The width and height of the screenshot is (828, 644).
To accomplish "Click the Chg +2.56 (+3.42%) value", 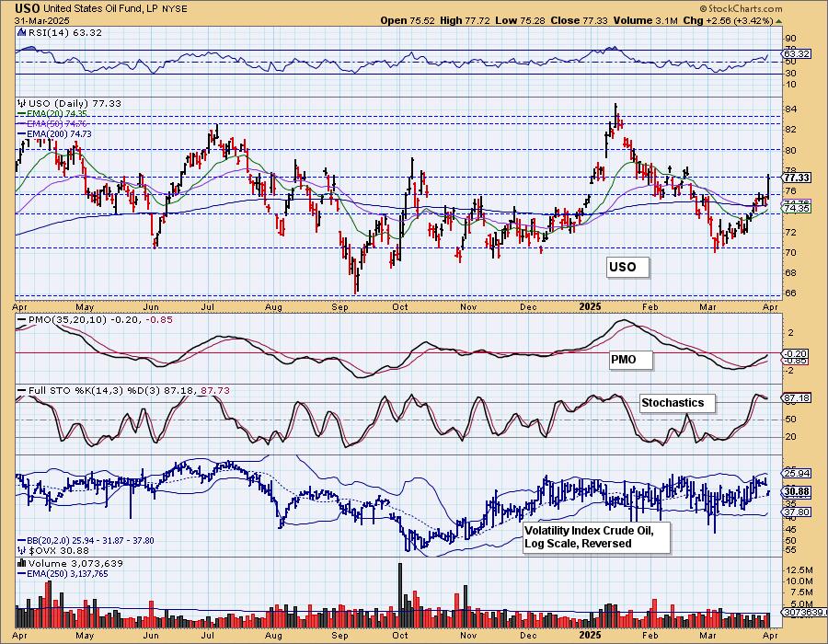I will 728,20.
